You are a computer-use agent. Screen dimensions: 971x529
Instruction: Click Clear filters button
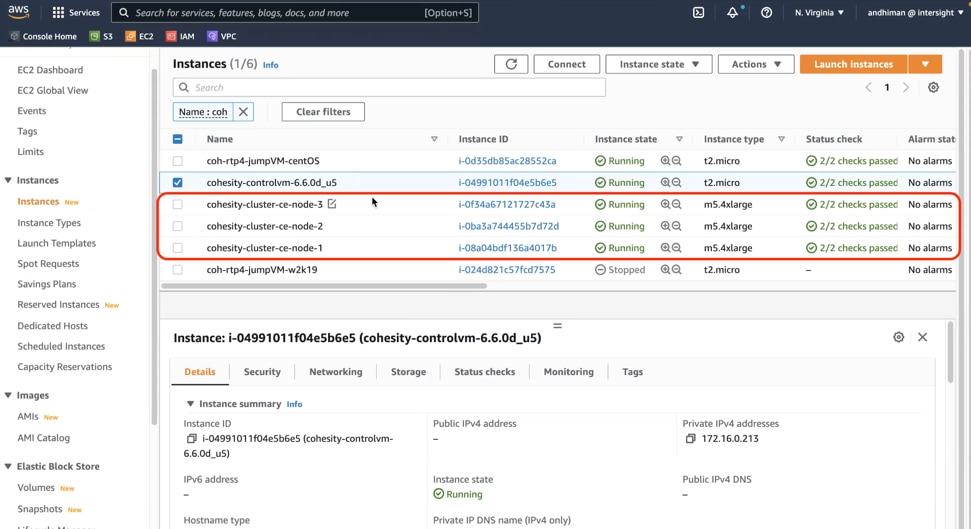(323, 111)
